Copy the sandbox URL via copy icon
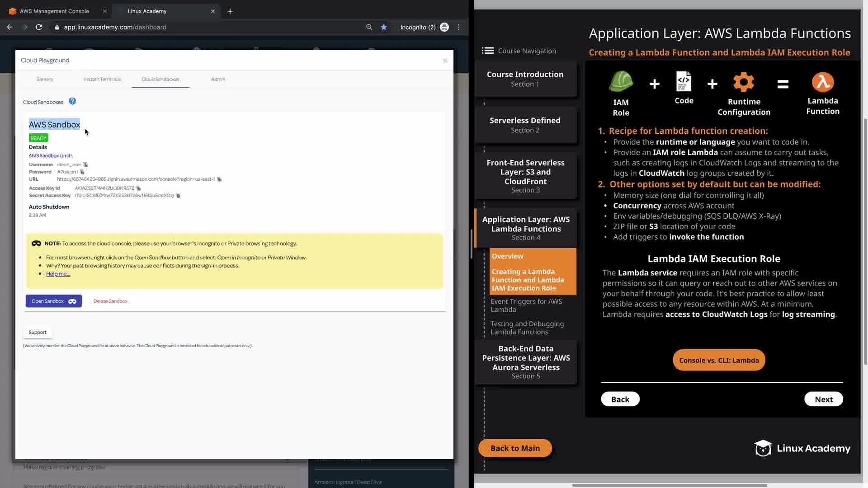Image resolution: width=868 pixels, height=488 pixels. (219, 179)
